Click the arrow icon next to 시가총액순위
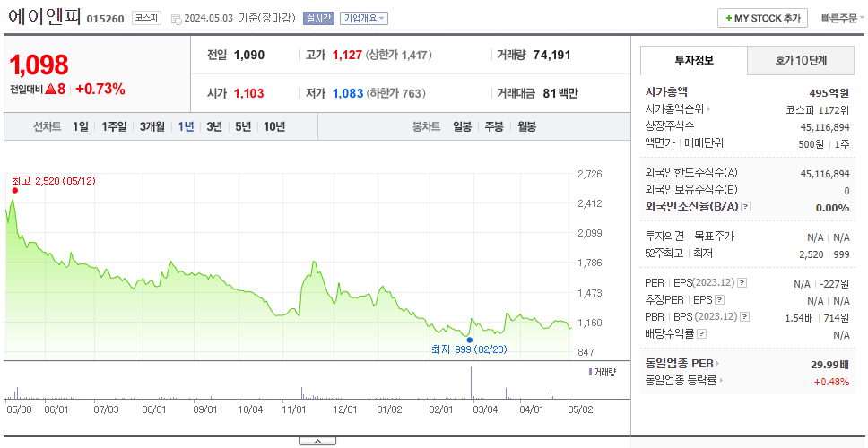The height and width of the screenshot is (448, 868). 708,109
